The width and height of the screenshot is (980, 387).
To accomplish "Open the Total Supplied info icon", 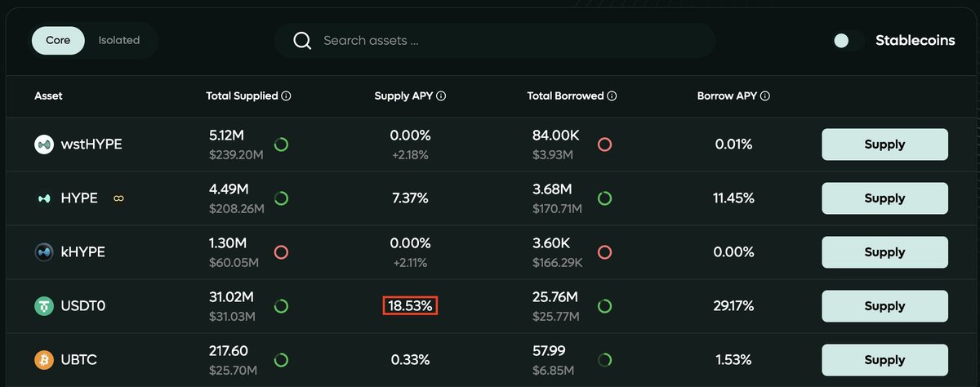I will [286, 96].
